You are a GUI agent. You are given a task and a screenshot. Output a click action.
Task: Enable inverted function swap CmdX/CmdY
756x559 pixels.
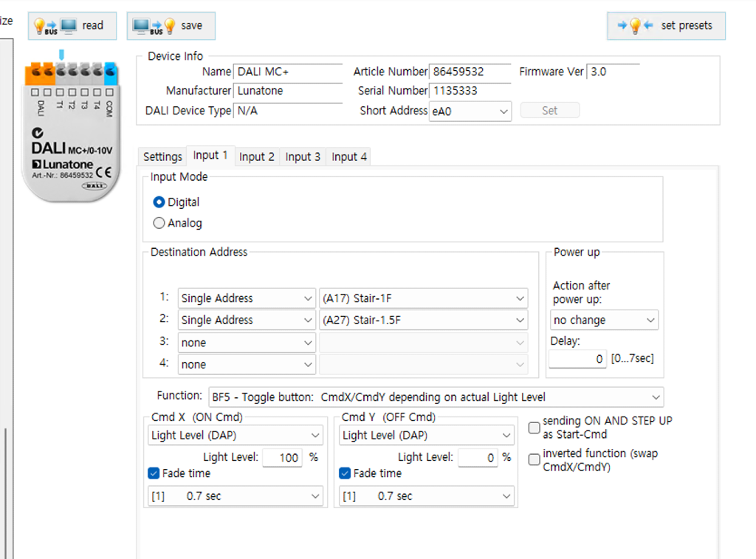(x=534, y=459)
